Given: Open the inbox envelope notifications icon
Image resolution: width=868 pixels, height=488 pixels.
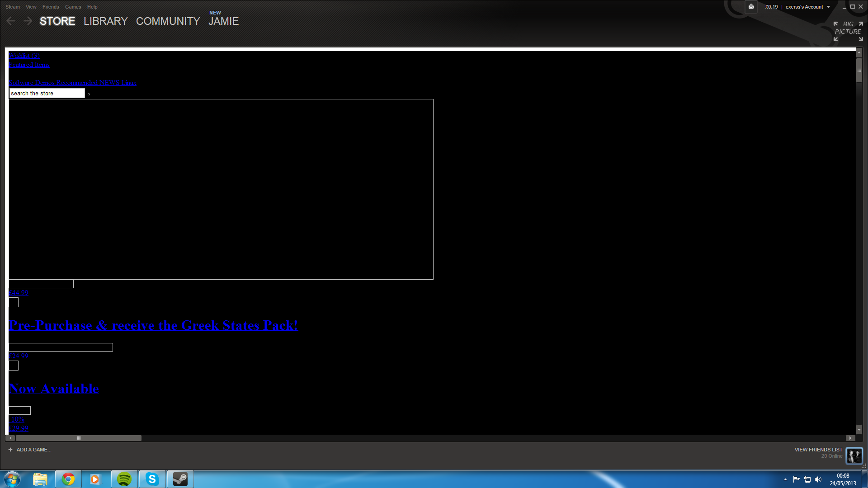Looking at the screenshot, I should 751,7.
